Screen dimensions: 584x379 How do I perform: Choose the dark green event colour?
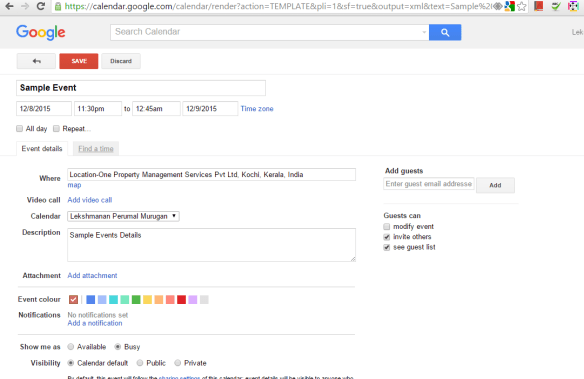pyautogui.click(x=136, y=299)
